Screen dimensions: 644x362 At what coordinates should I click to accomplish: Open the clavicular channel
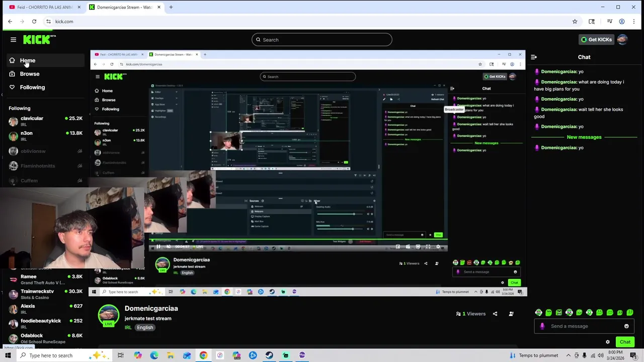[45, 121]
